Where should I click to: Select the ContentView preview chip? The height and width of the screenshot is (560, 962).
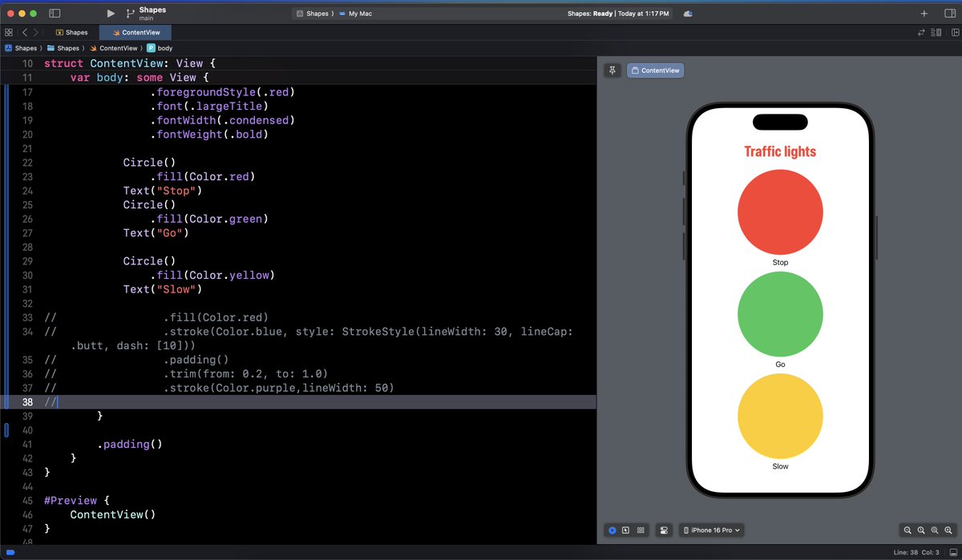click(x=655, y=71)
